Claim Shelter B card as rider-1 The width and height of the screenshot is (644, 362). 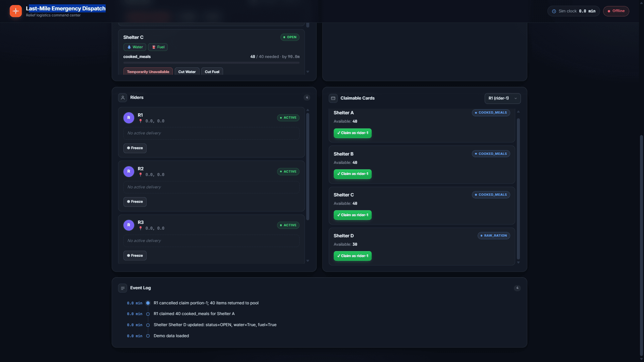[353, 174]
